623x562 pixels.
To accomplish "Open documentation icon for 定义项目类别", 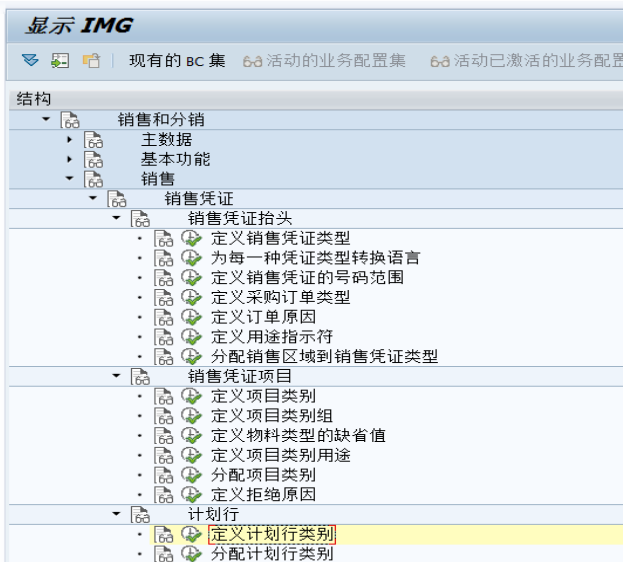I will tap(164, 396).
